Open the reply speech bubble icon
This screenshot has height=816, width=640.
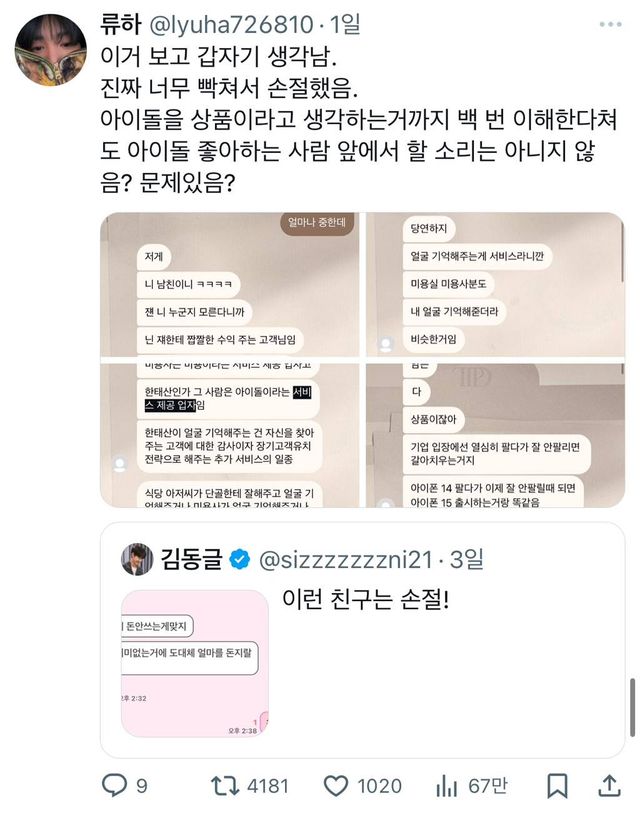(x=114, y=785)
